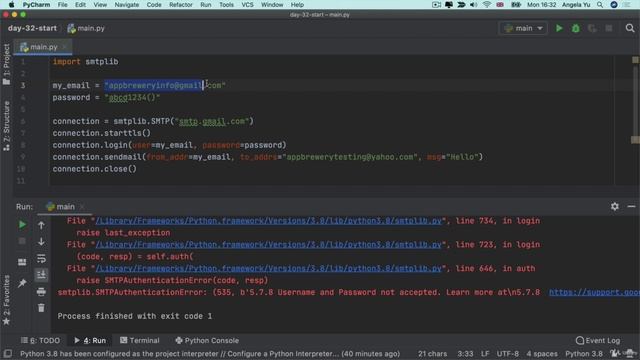640x360 pixels.
Task: Open the volume control in menu bar
Action: point(473,5)
